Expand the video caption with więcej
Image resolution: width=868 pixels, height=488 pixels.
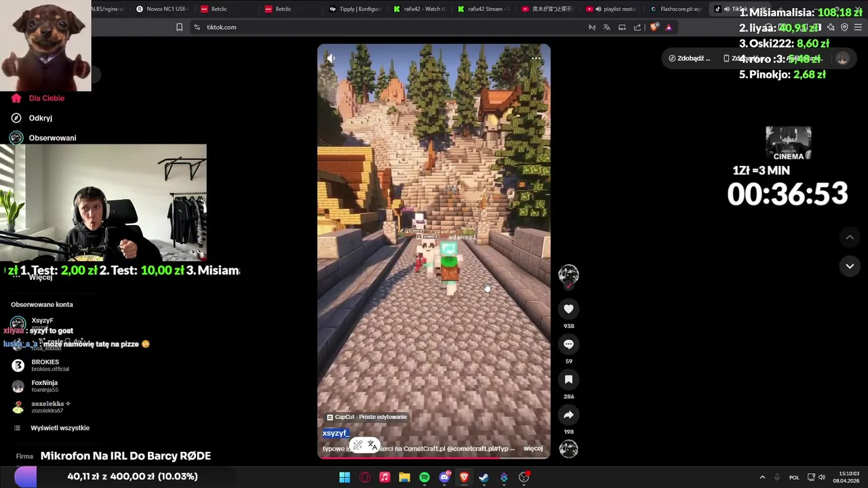pyautogui.click(x=533, y=448)
